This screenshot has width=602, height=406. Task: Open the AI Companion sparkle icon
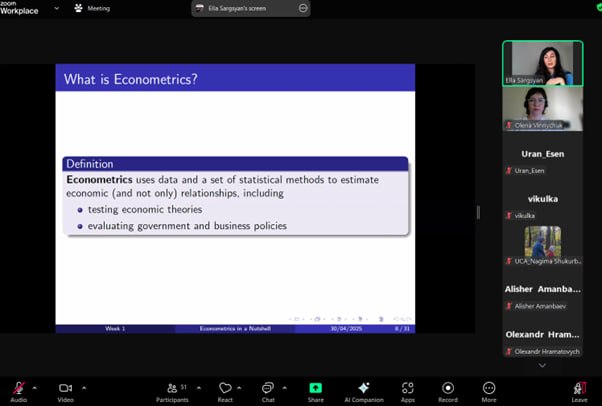click(x=364, y=388)
